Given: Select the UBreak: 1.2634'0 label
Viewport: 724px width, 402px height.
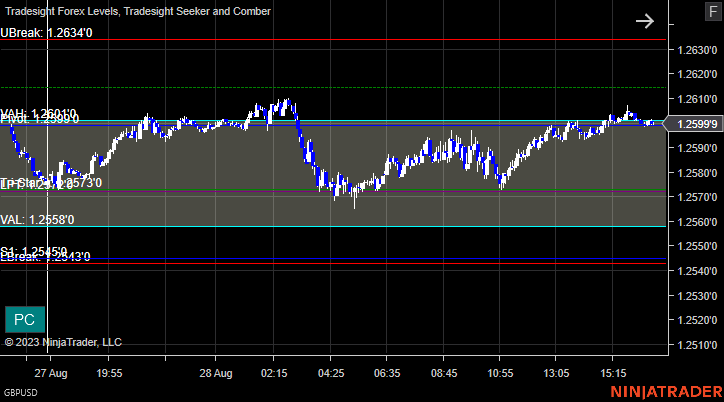Looking at the screenshot, I should [46, 33].
